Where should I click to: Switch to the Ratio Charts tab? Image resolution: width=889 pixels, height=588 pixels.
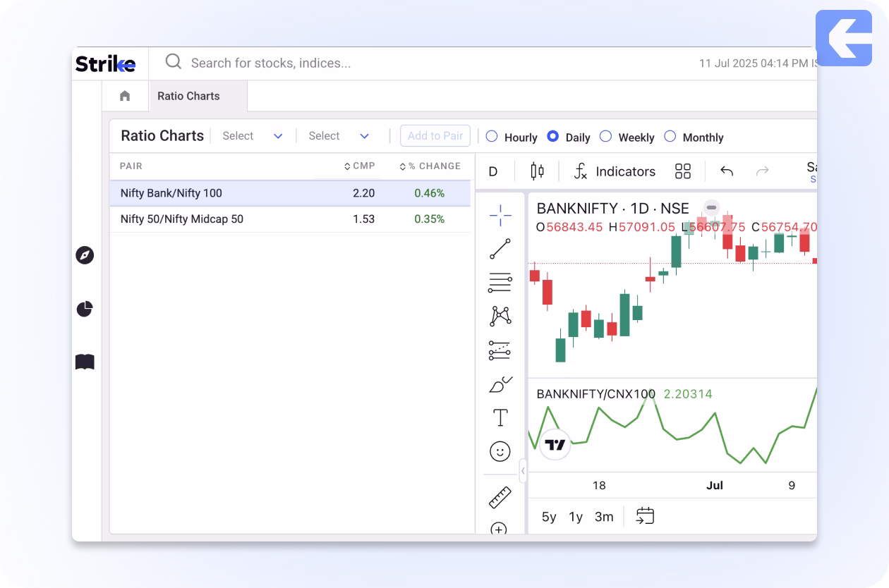(x=188, y=96)
